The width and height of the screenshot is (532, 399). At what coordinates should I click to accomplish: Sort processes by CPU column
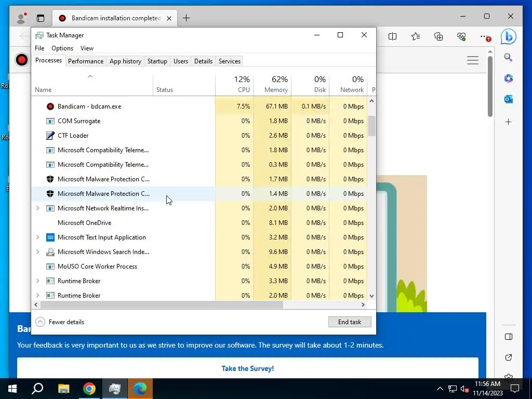coord(234,84)
